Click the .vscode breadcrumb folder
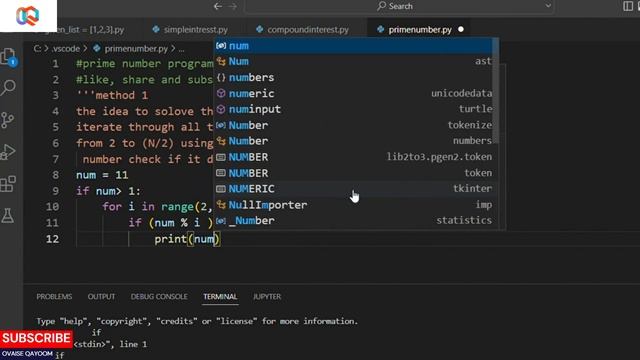The width and height of the screenshot is (640, 360). click(x=66, y=49)
